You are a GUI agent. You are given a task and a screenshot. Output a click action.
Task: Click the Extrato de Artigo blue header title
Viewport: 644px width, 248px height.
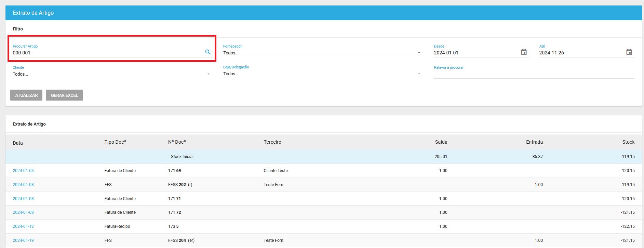(33, 13)
